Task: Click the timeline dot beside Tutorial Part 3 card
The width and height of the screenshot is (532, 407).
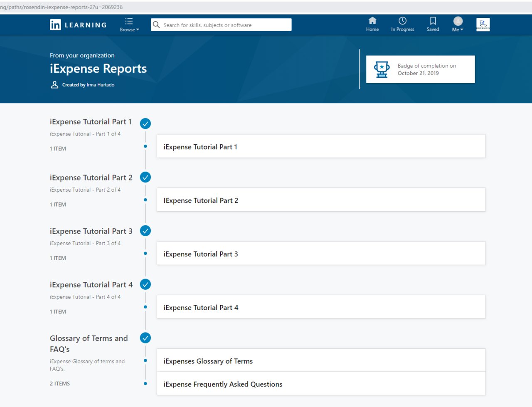Action: pos(145,254)
